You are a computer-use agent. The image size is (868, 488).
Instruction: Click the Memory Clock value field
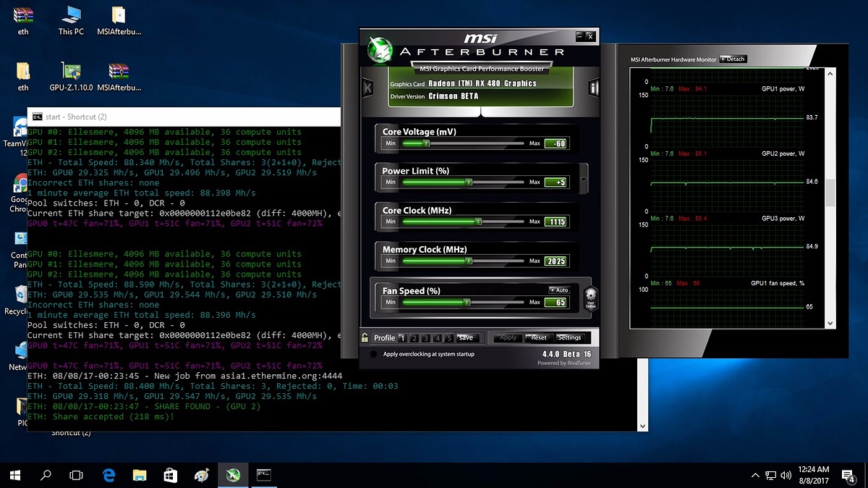pos(556,261)
